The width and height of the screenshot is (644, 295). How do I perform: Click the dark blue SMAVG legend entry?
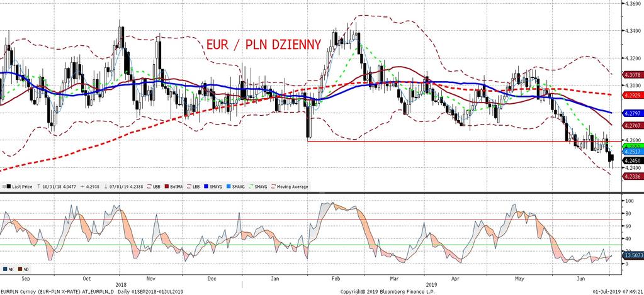coord(213,187)
